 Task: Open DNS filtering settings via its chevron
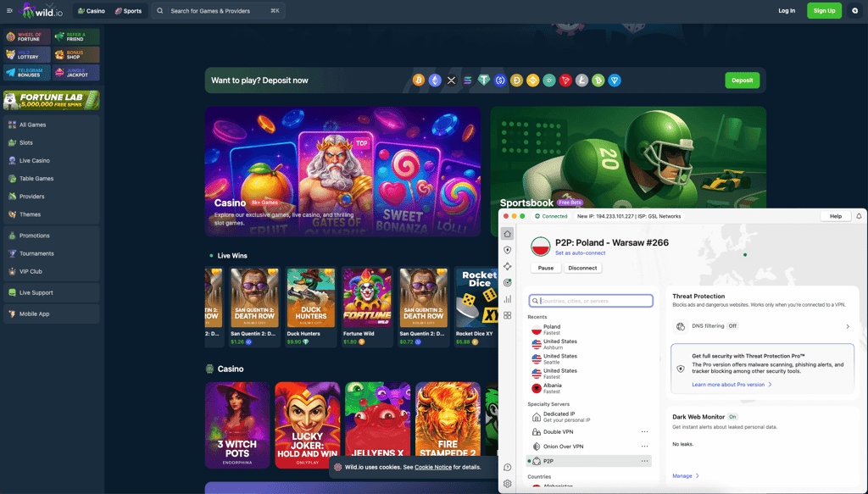click(x=848, y=326)
